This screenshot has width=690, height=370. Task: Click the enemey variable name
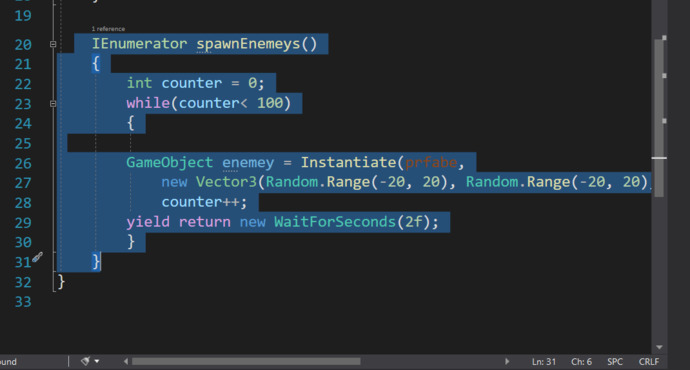click(248, 163)
